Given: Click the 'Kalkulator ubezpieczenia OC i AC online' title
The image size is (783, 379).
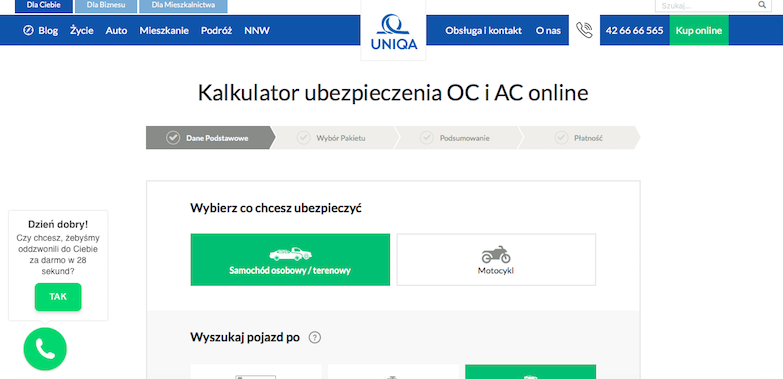Looking at the screenshot, I should (393, 93).
